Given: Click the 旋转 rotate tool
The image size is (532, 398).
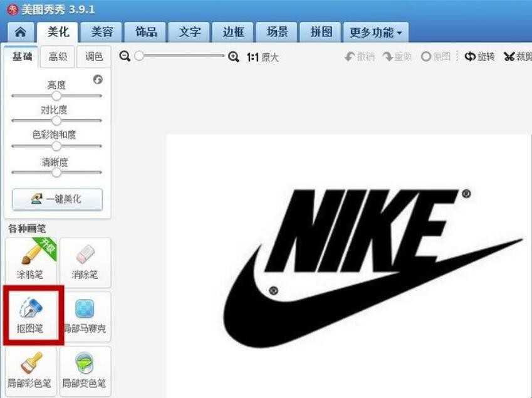Looking at the screenshot, I should click(x=479, y=56).
